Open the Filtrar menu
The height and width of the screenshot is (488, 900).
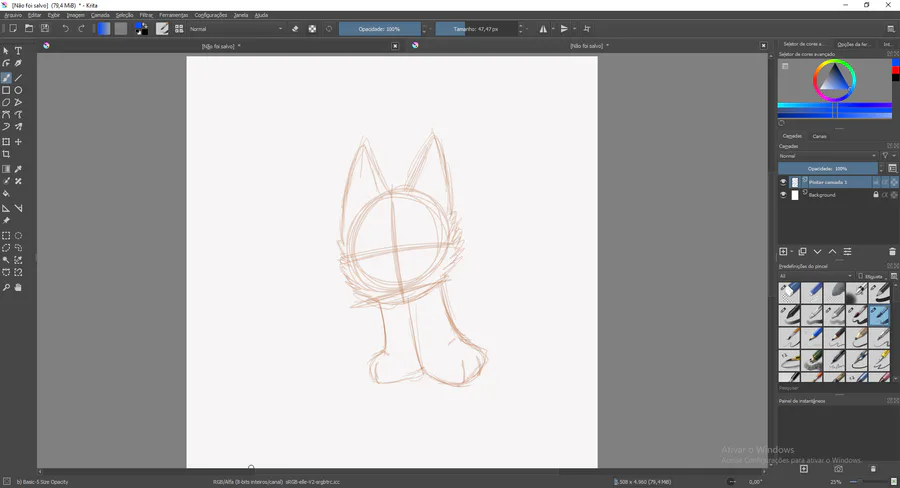tap(147, 15)
